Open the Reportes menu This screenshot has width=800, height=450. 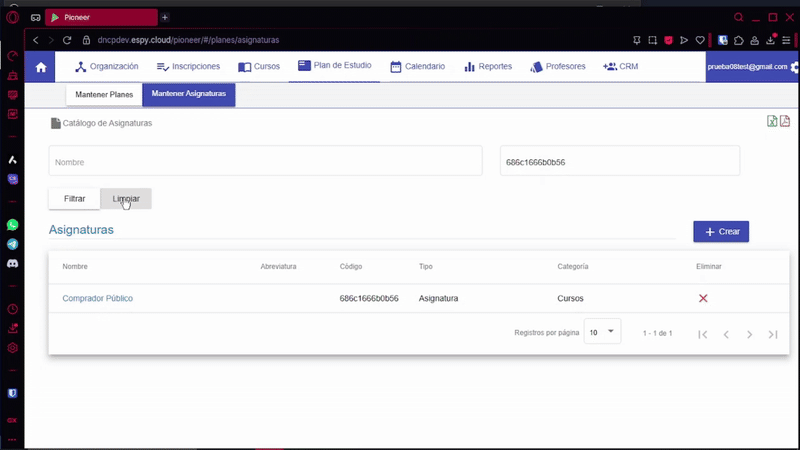pyautogui.click(x=488, y=66)
